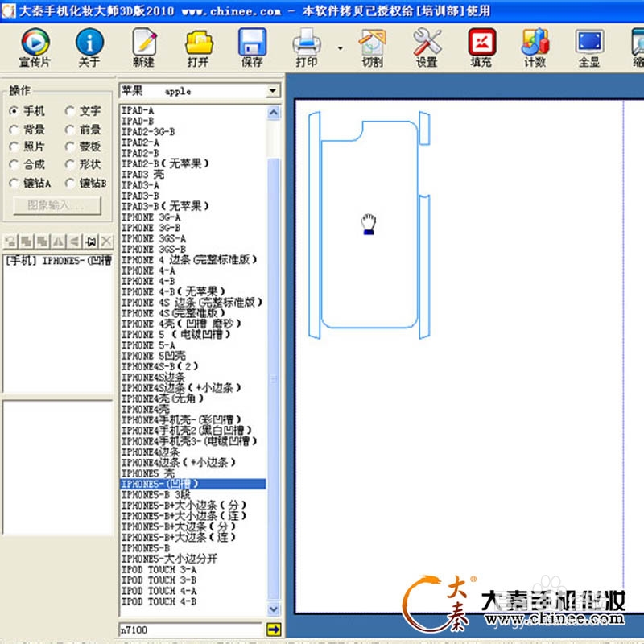Open the dropdown arrow next to 打印
The width and height of the screenshot is (644, 644).
tap(340, 48)
